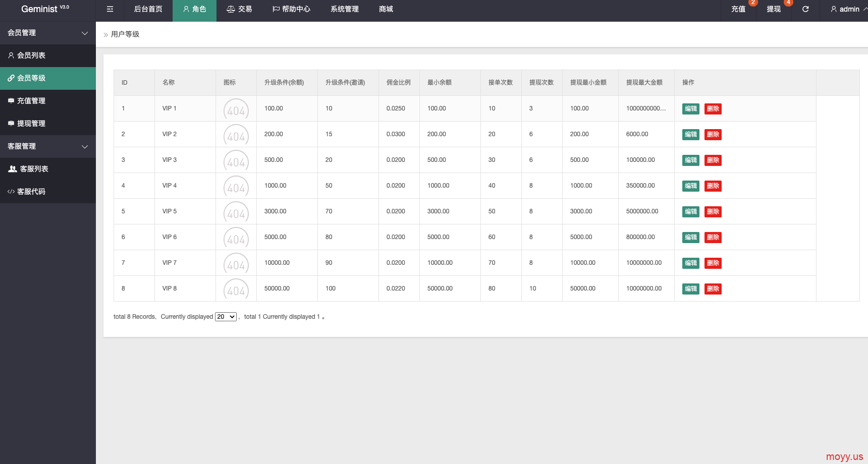This screenshot has width=868, height=464.
Task: Click the 接单次数 column header
Action: pos(501,83)
